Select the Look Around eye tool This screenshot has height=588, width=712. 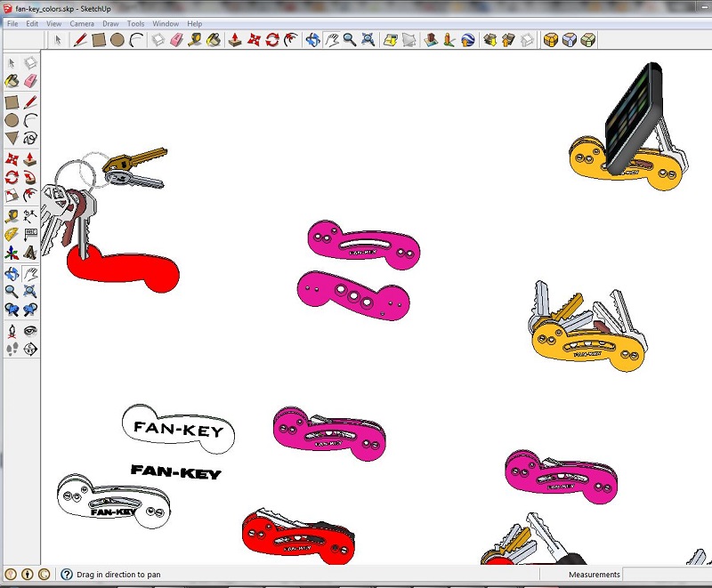coord(30,330)
